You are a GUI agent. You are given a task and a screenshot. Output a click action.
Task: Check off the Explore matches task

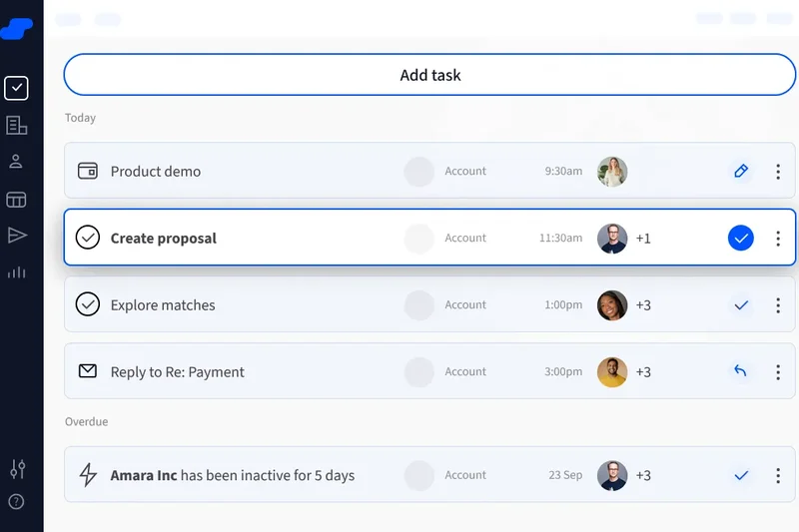[741, 304]
